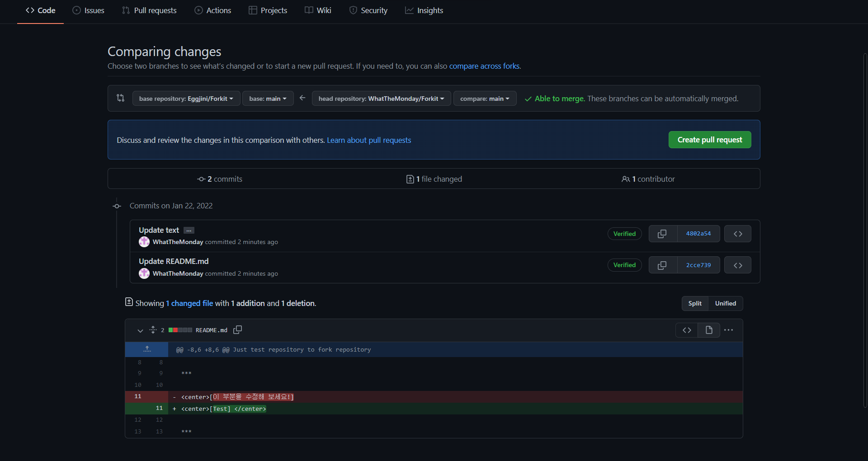Copy full SHA for commit 2cce739

click(x=663, y=265)
